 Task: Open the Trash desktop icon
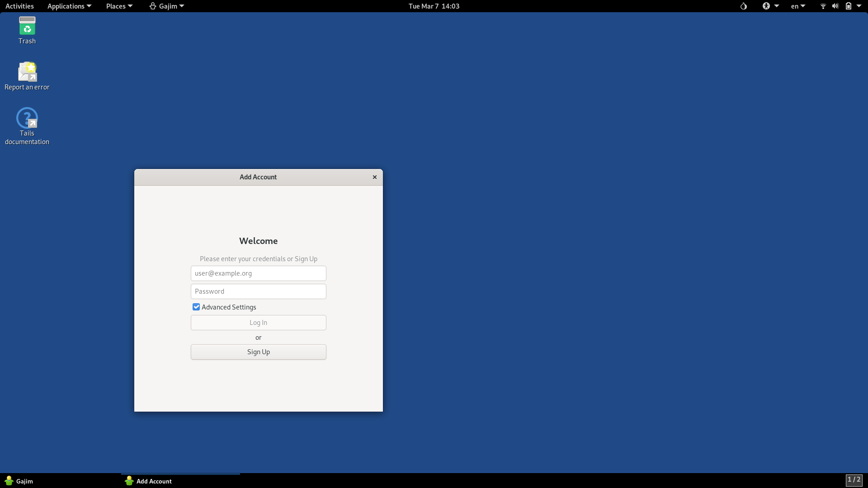point(27,27)
